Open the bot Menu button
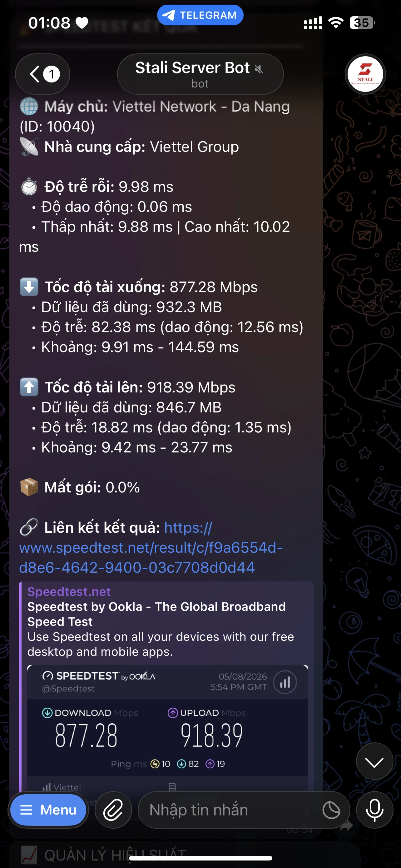401x868 pixels. click(48, 810)
